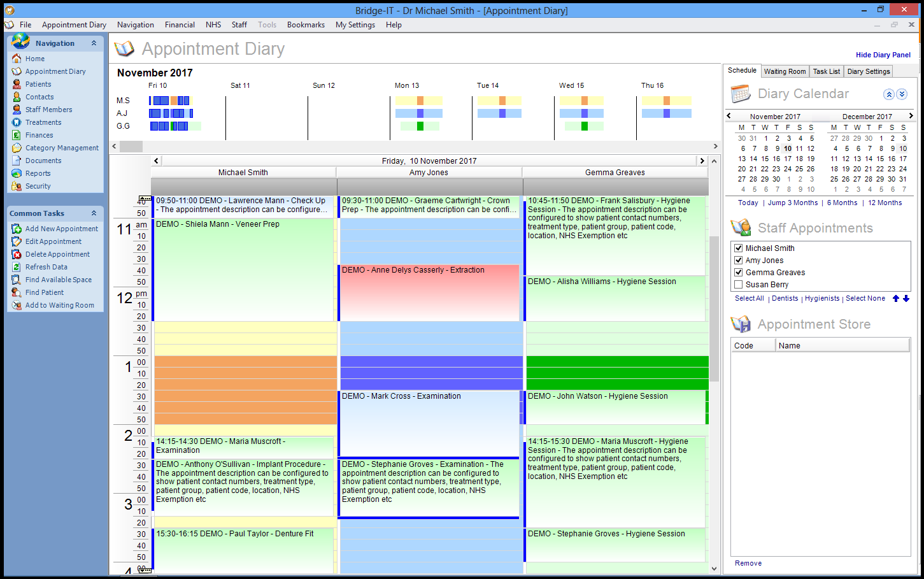Select the Finances icon
Screen dimensions: 924x579
[x=17, y=135]
